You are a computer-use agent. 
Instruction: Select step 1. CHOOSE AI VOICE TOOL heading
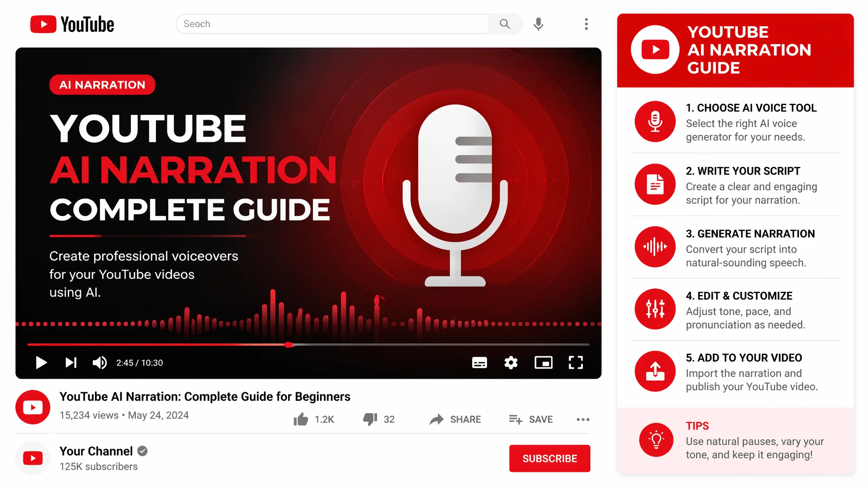(x=751, y=108)
